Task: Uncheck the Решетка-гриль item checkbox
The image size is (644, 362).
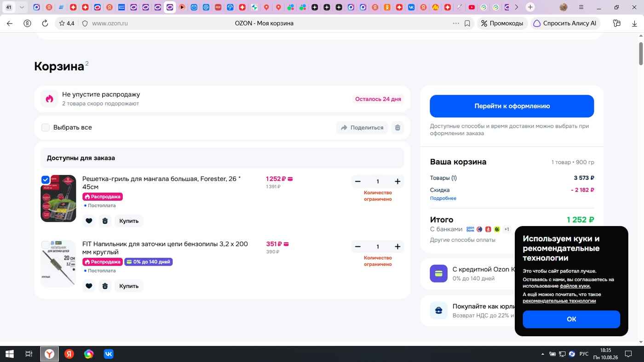Action: [46, 180]
